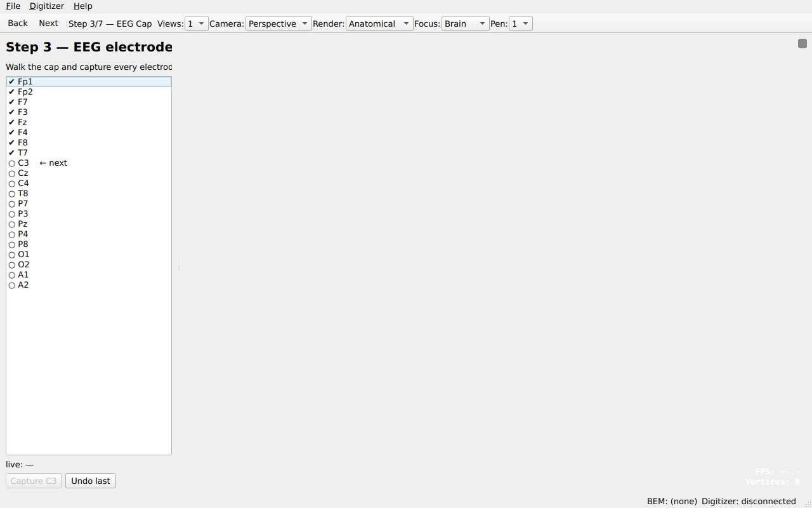Select the F4 electrode row

pyautogui.click(x=89, y=133)
